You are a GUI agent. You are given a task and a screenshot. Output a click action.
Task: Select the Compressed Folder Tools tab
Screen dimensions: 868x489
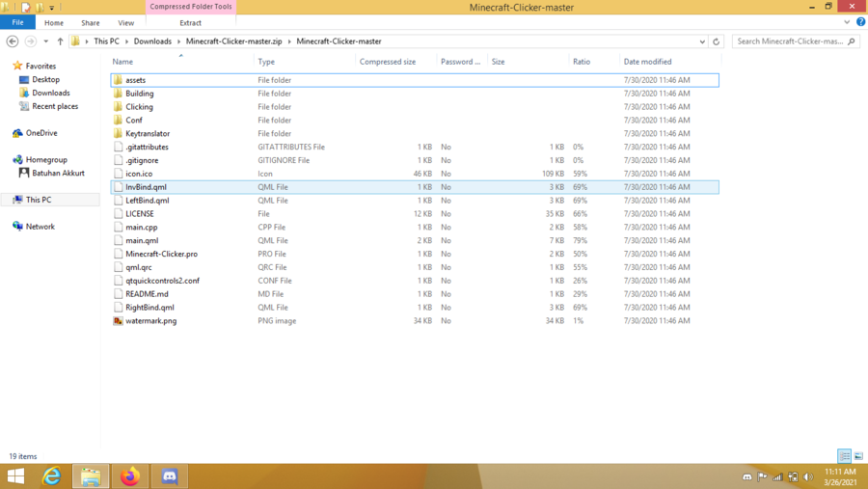(x=190, y=7)
